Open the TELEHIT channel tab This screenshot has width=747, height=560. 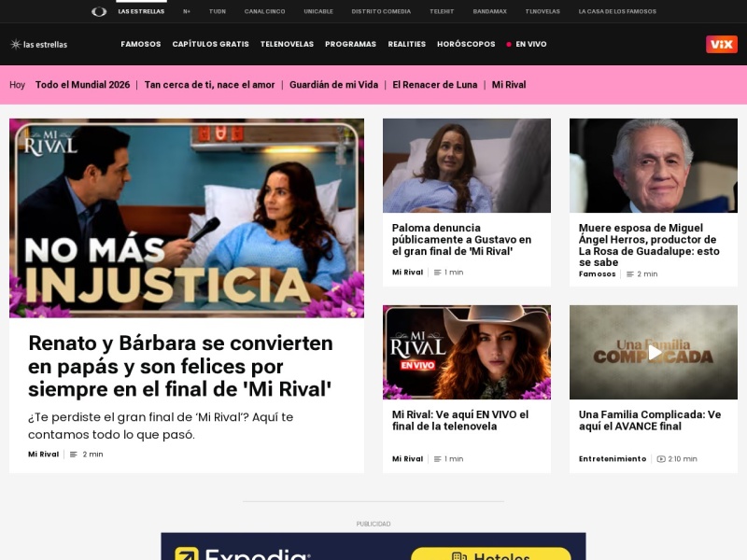pos(442,11)
